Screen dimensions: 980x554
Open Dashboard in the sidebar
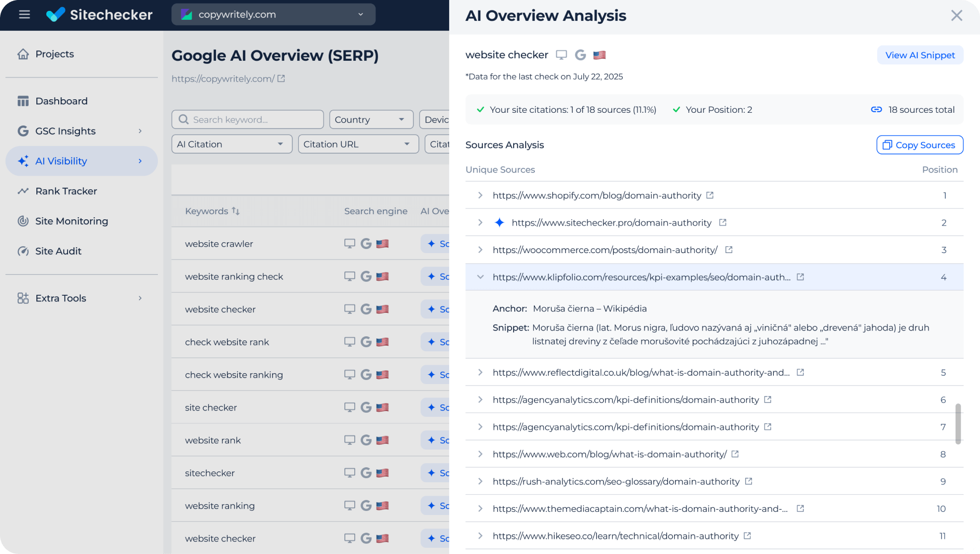61,101
